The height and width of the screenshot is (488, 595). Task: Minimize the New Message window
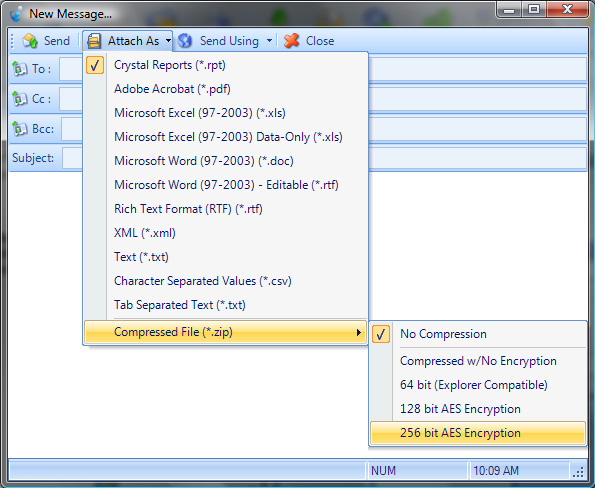pyautogui.click(x=509, y=9)
